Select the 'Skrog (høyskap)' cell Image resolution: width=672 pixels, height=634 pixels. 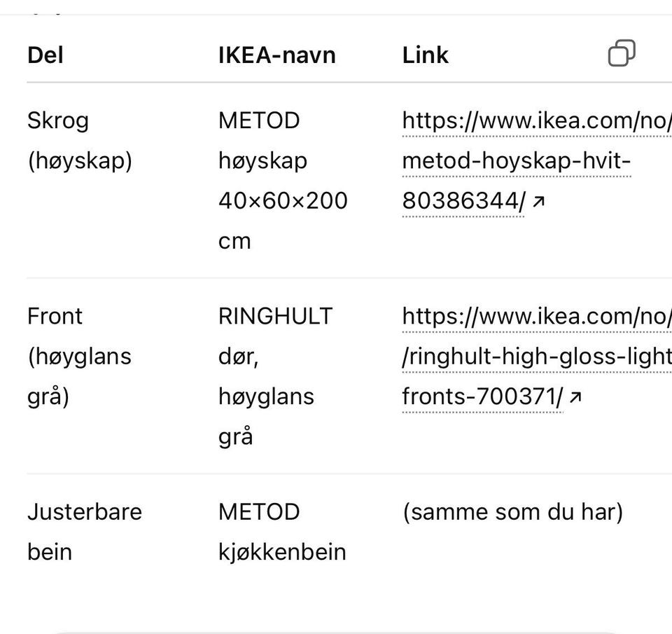point(79,141)
